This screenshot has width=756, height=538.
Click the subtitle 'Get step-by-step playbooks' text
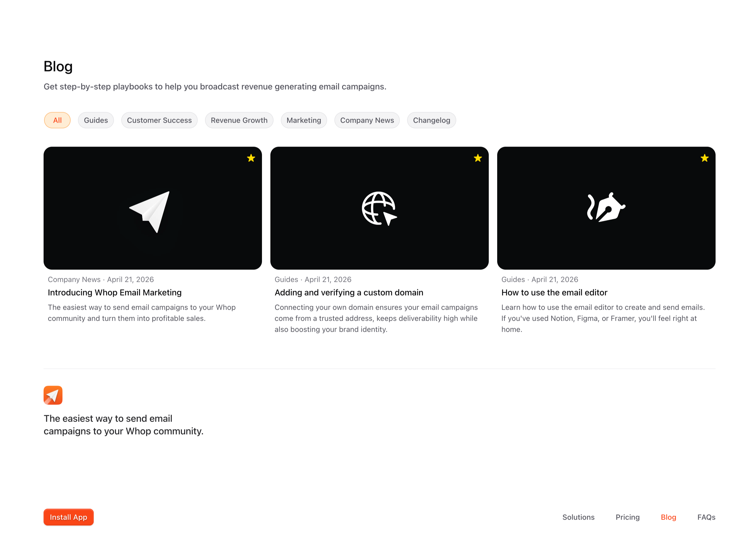215,87
